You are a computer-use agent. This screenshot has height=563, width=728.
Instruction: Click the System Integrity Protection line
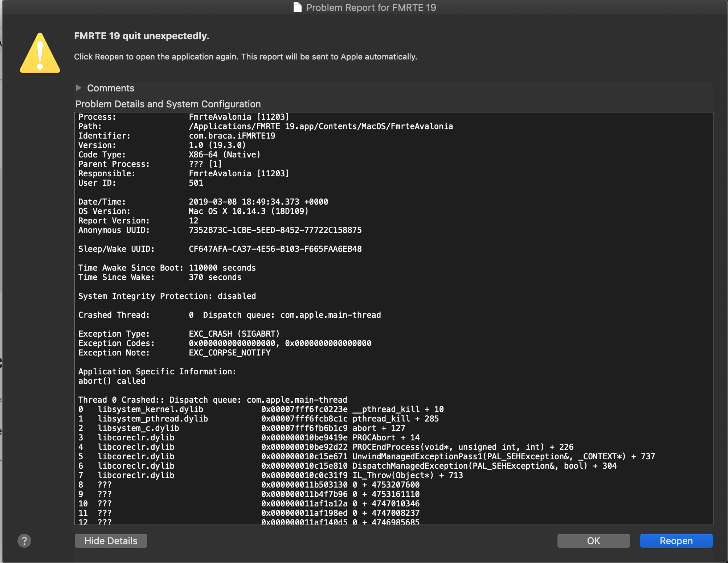167,296
